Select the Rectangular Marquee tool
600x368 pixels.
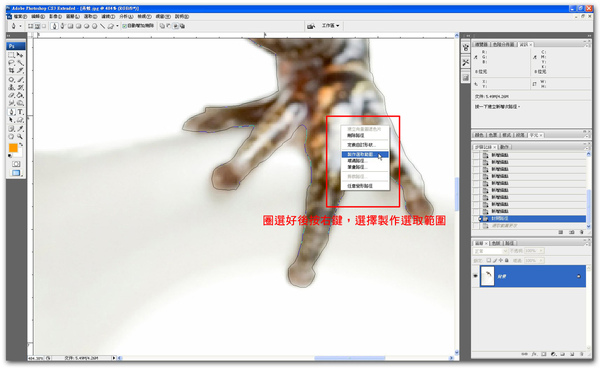(x=11, y=55)
